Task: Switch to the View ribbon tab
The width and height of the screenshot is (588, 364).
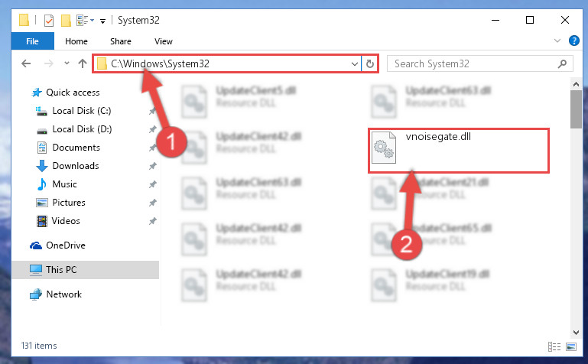Action: coord(164,41)
